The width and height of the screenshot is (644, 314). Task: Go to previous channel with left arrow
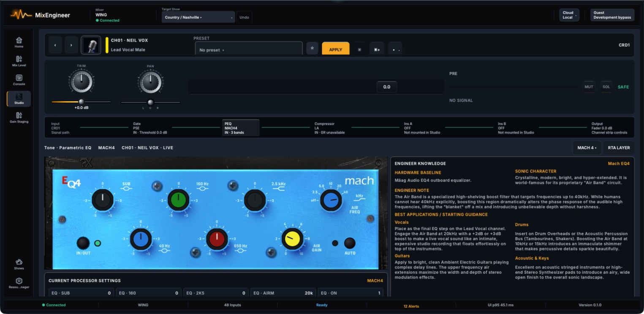[x=55, y=45]
